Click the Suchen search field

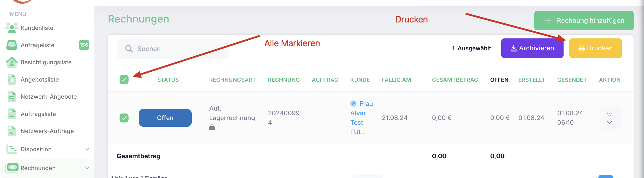point(173,49)
